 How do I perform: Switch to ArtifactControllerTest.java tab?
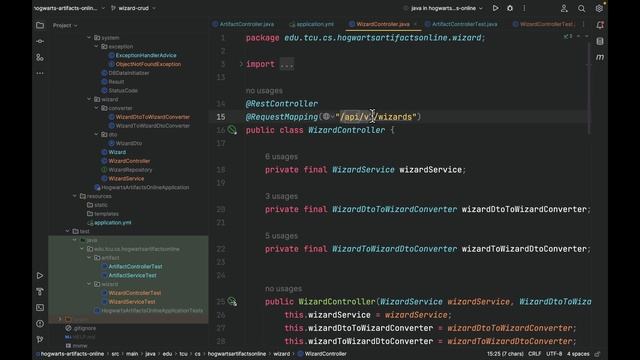tap(461, 24)
